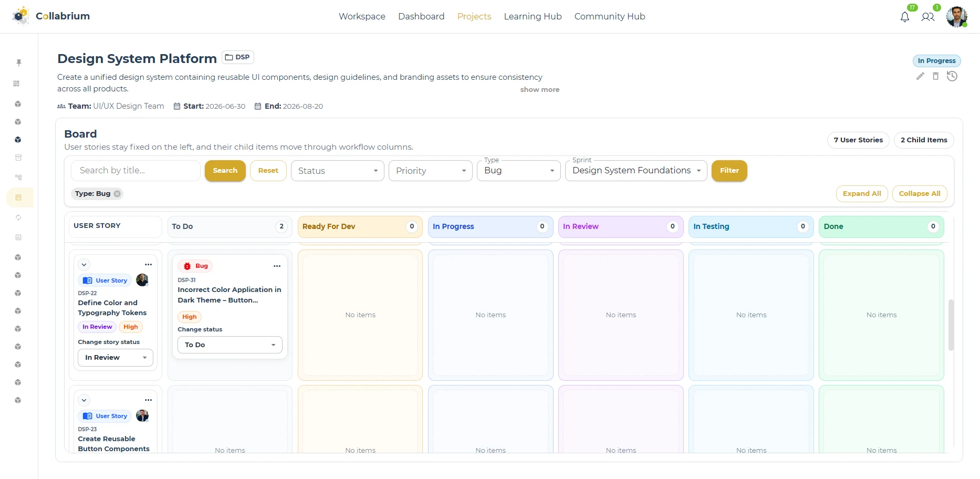The height and width of the screenshot is (479, 980).
Task: Click the In Review tag on DSP-22
Action: click(x=97, y=327)
